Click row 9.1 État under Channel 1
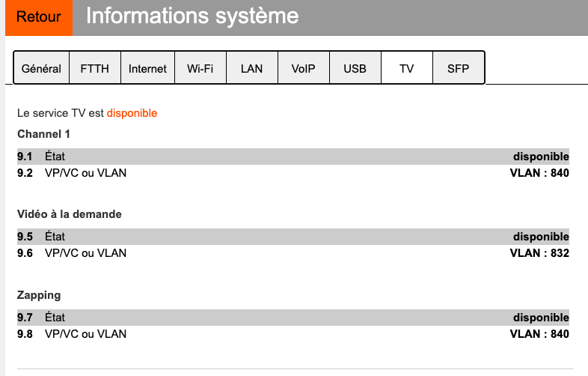 55,157
